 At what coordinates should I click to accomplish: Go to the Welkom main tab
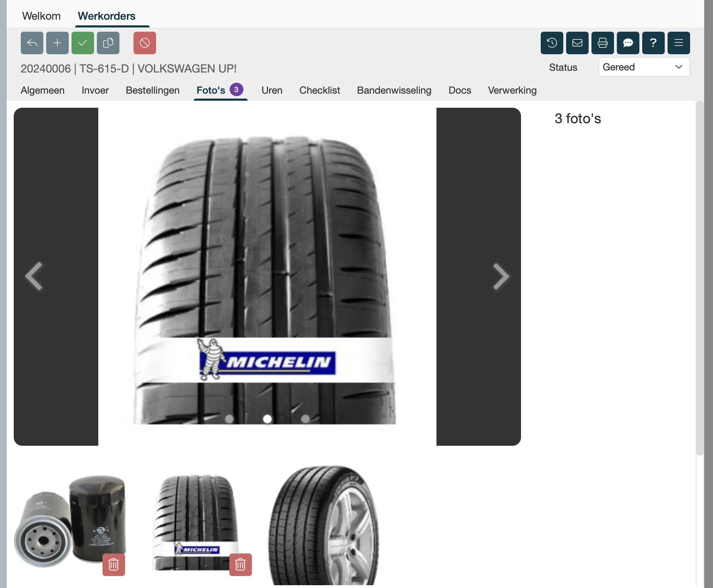click(x=41, y=16)
